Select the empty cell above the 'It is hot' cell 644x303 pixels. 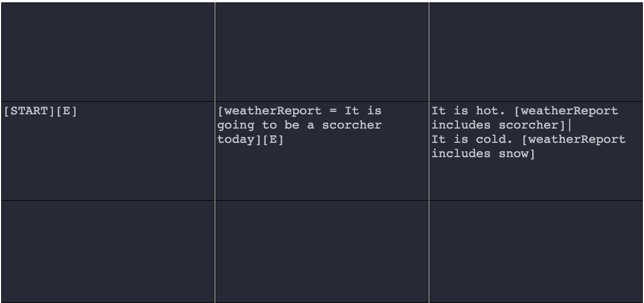(x=536, y=52)
